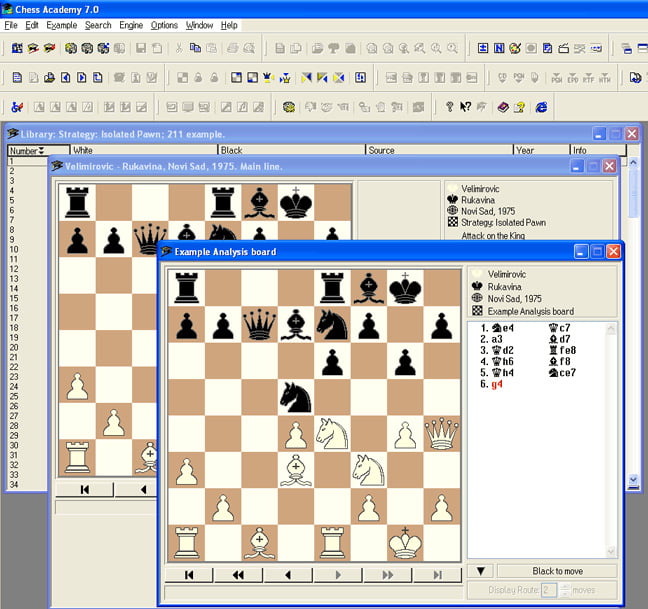Screen dimensions: 648x609
Task: Click library row number 12
Action: click(14, 269)
